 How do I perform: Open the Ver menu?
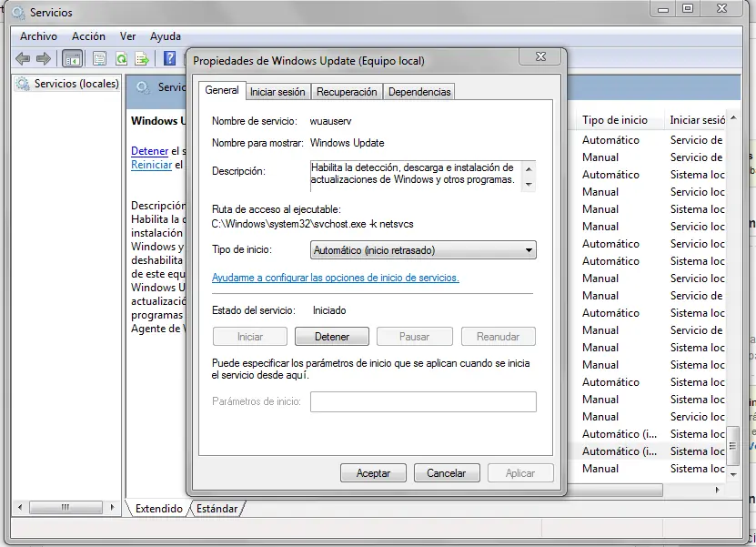[x=127, y=36]
